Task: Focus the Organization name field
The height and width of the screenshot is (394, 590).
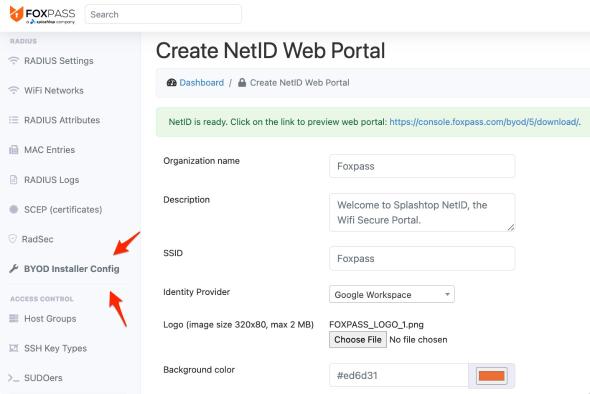Action: [x=422, y=166]
